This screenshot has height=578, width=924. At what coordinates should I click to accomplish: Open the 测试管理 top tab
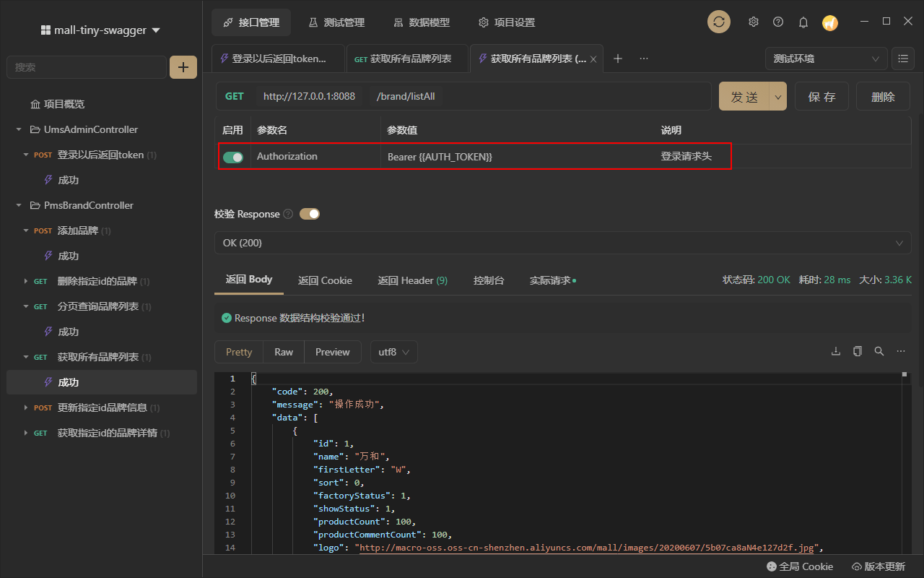click(336, 22)
